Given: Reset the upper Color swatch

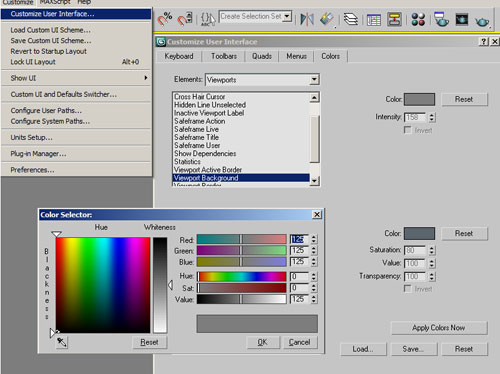Looking at the screenshot, I should click(x=464, y=99).
